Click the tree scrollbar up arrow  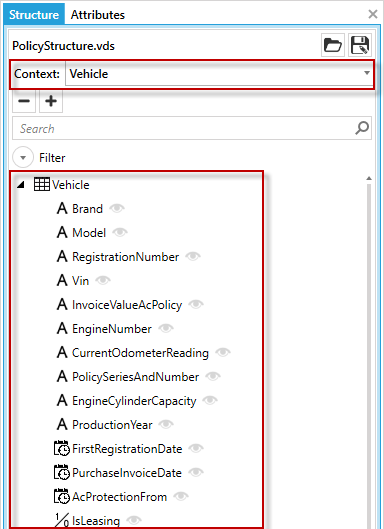(x=369, y=178)
